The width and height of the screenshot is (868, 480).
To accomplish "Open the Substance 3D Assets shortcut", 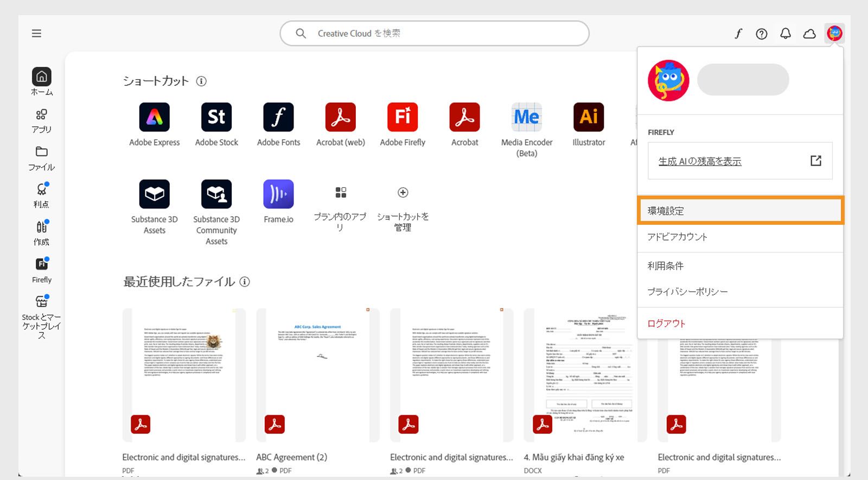I will tap(155, 207).
